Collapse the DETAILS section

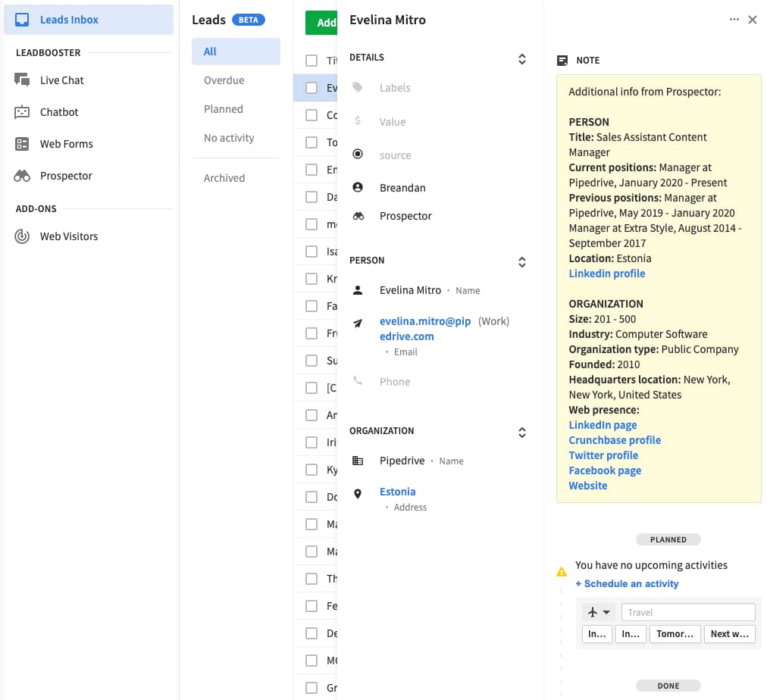(x=521, y=58)
